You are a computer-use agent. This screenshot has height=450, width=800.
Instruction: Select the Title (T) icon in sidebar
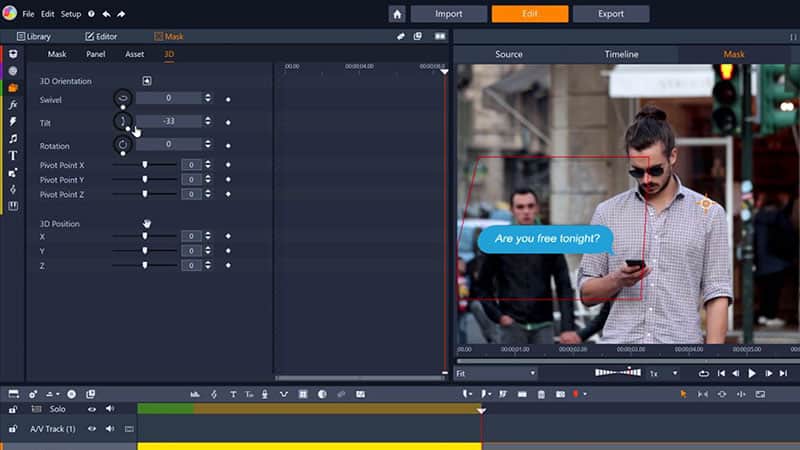[x=13, y=155]
